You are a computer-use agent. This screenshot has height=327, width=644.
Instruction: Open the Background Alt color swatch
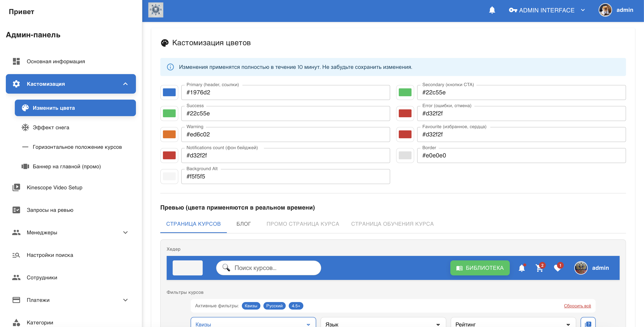click(169, 176)
